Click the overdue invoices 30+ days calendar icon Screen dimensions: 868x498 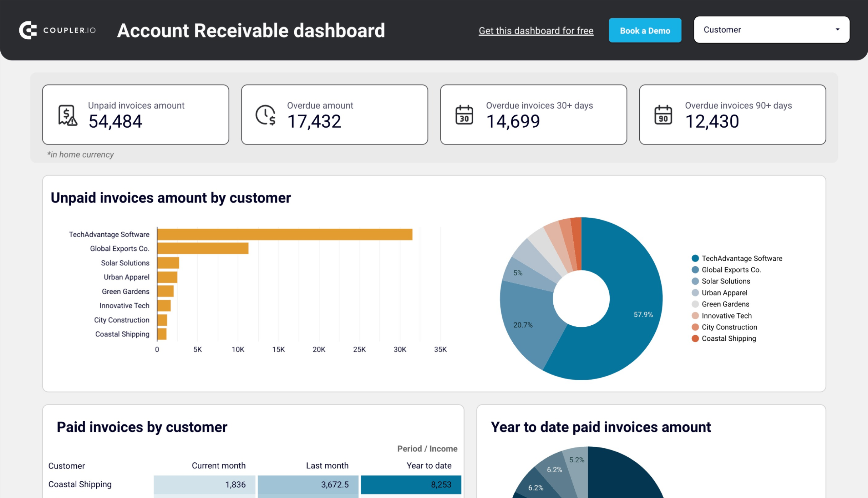464,114
